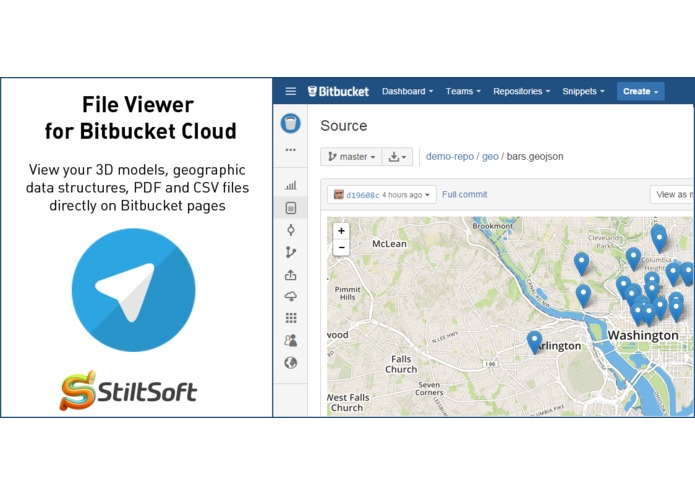Open the hamburger menu in Bitbucket header
Screen dimensions: 695x494
tap(291, 91)
